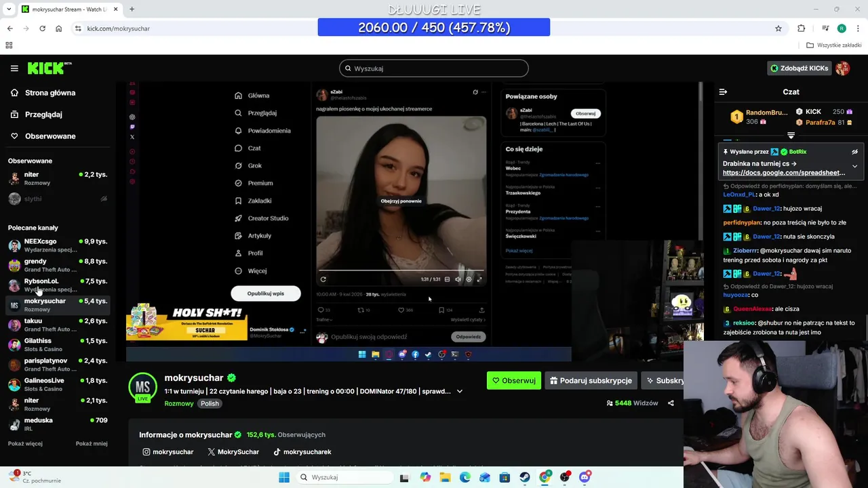Click Podaruj subskrypcje button
Image resolution: width=868 pixels, height=488 pixels.
pos(591,381)
